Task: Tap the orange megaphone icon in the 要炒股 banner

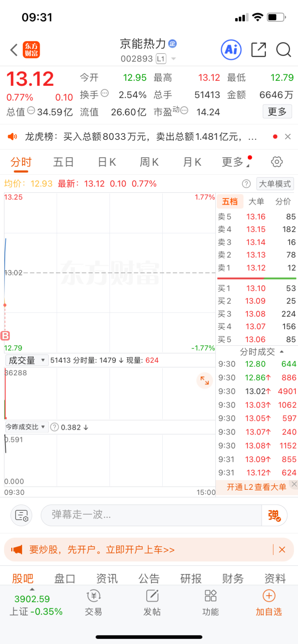Action: 17,549
